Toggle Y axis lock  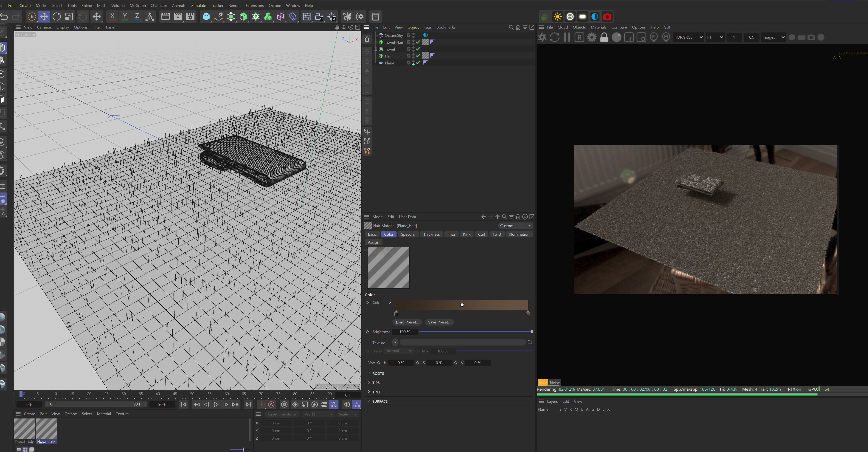click(x=125, y=17)
